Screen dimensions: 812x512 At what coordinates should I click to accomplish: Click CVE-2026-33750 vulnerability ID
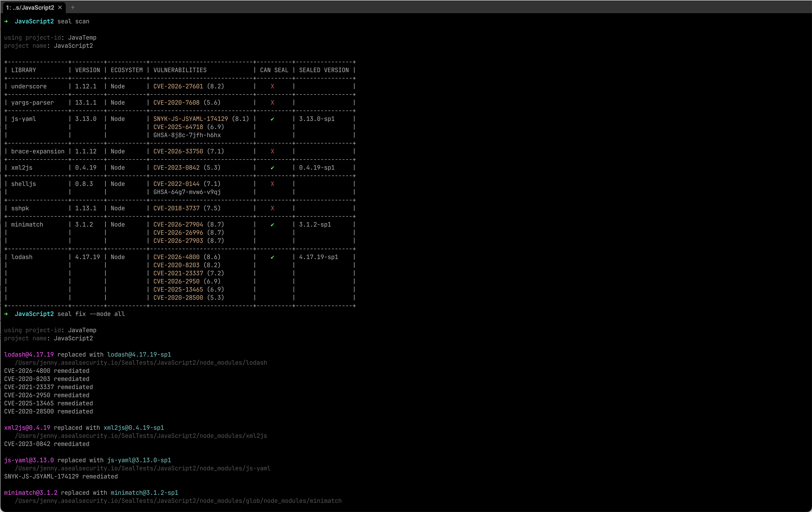(x=178, y=151)
